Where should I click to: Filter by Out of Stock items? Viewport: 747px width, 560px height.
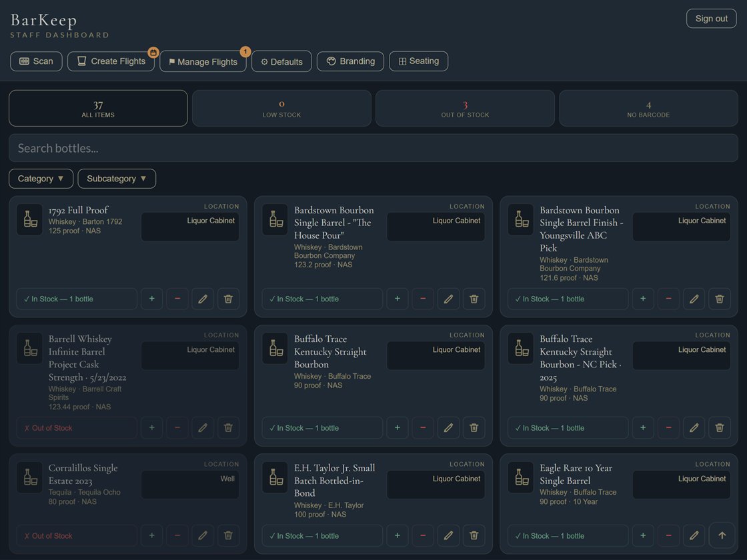[465, 109]
